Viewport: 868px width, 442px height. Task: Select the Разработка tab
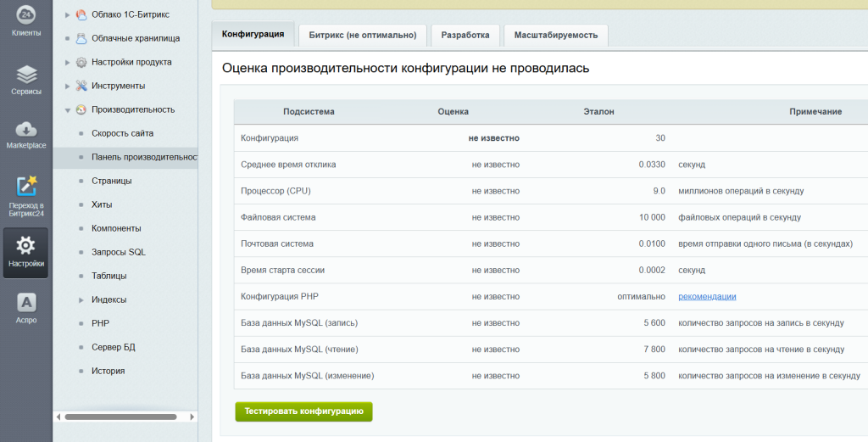click(x=464, y=35)
